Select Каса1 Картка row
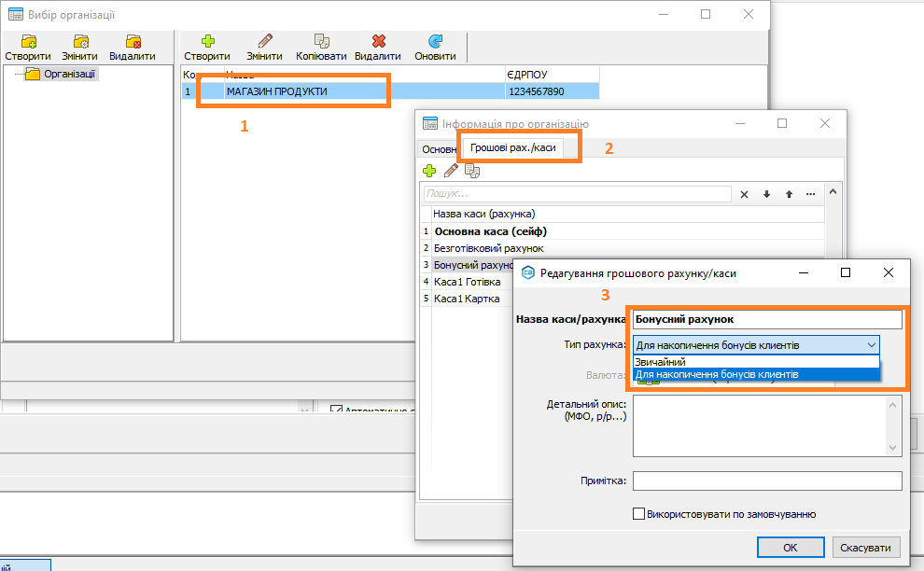The width and height of the screenshot is (924, 571). click(472, 299)
